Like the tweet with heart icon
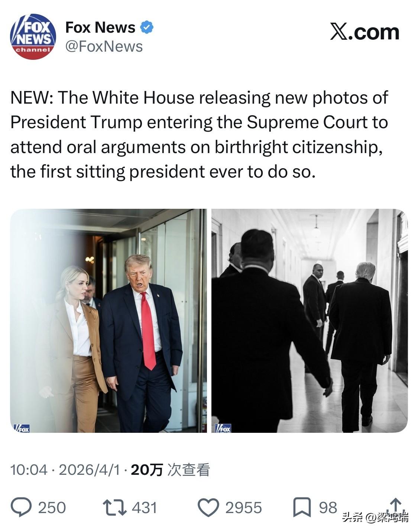The width and height of the screenshot is (418, 532). click(x=208, y=508)
